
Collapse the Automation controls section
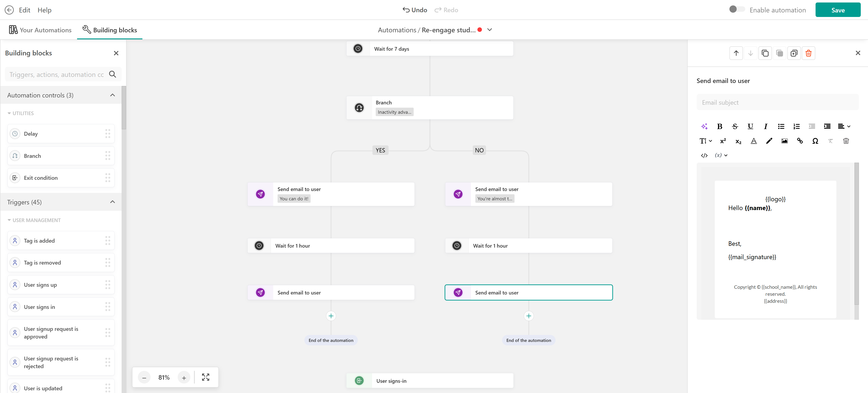[x=113, y=95]
